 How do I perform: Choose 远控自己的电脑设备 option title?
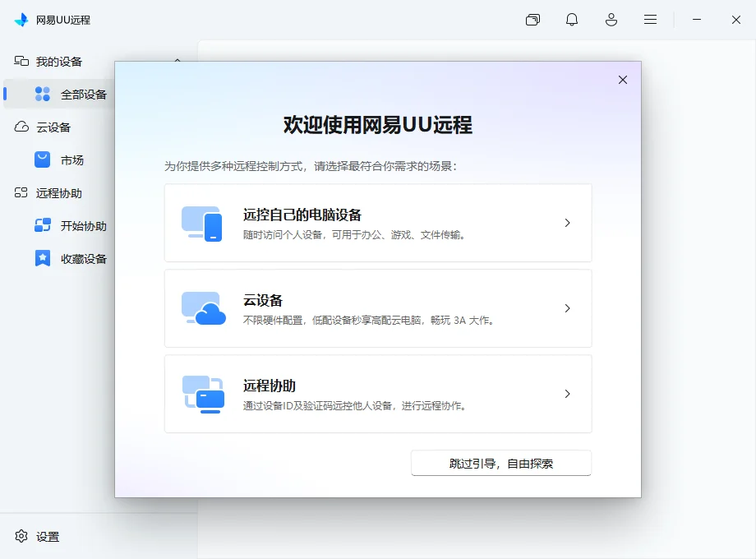coord(302,215)
